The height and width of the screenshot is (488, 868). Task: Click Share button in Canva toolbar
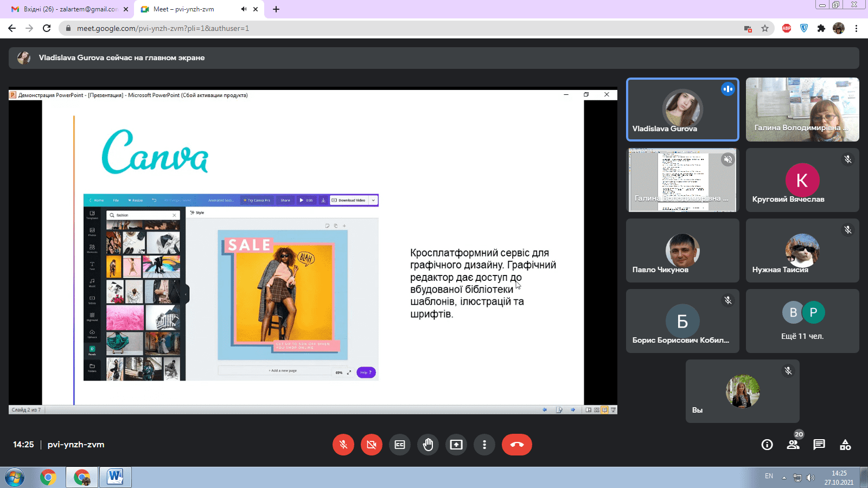tap(285, 200)
